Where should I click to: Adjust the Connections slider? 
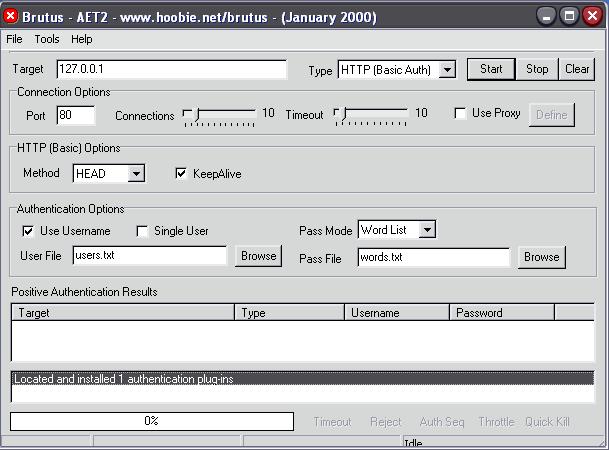[x=219, y=115]
